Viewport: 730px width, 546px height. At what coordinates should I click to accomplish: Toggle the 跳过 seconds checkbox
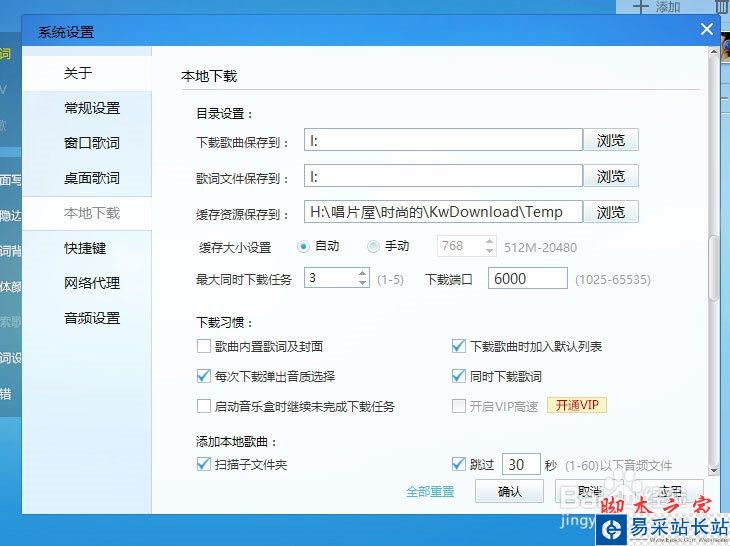click(x=459, y=464)
